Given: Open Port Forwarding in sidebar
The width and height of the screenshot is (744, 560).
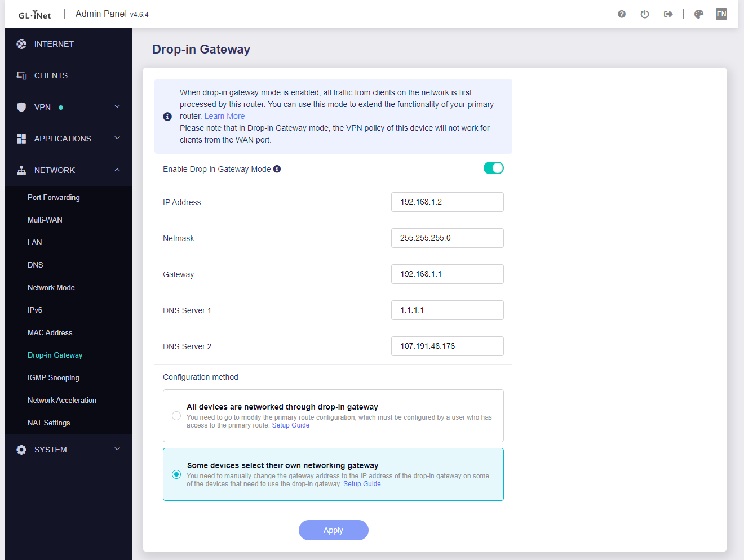Looking at the screenshot, I should (54, 197).
